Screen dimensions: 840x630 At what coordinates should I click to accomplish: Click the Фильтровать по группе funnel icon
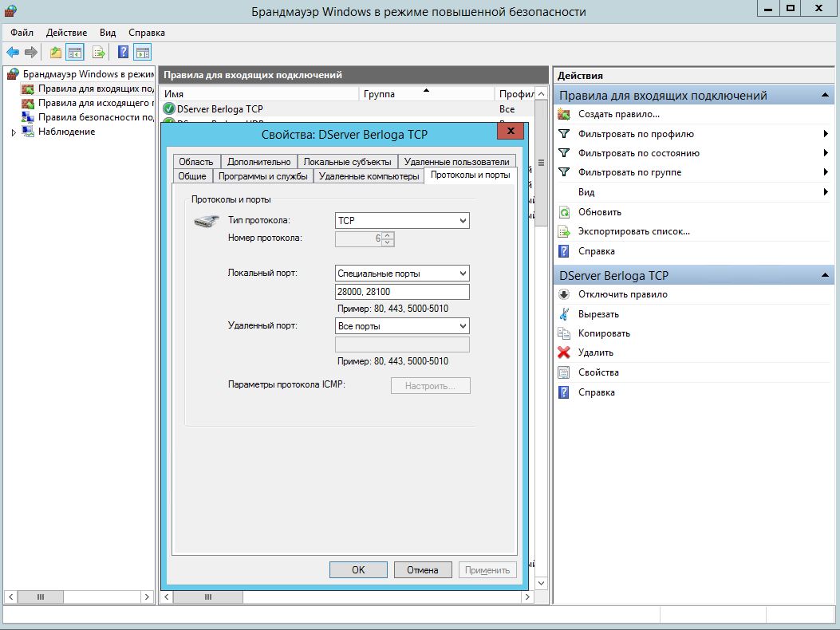pyautogui.click(x=563, y=172)
